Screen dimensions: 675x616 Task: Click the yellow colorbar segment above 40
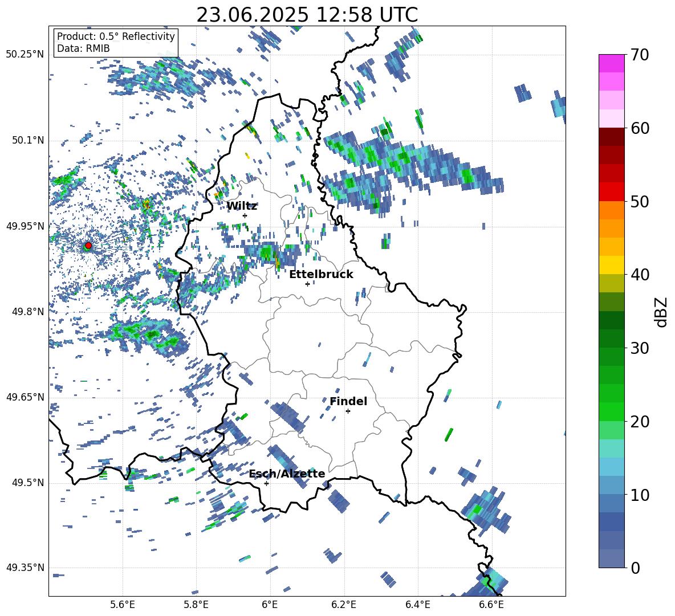pyautogui.click(x=611, y=266)
